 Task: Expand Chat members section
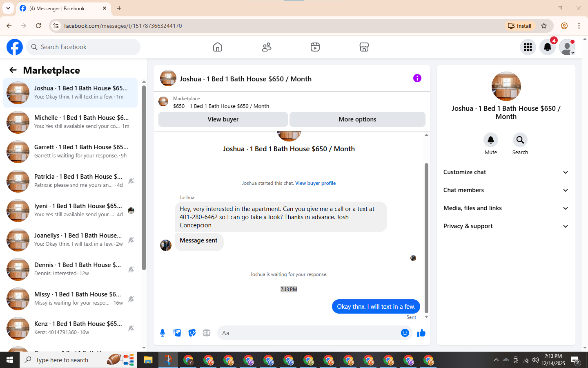click(x=506, y=190)
